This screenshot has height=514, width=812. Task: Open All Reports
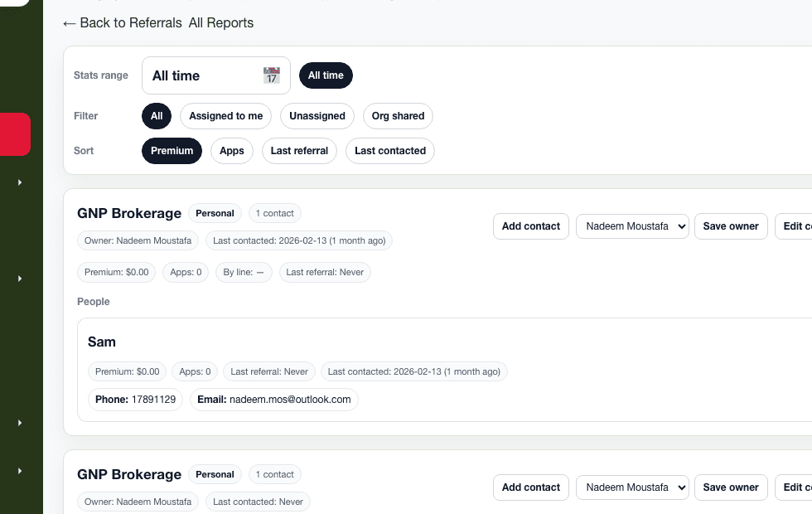pyautogui.click(x=220, y=22)
